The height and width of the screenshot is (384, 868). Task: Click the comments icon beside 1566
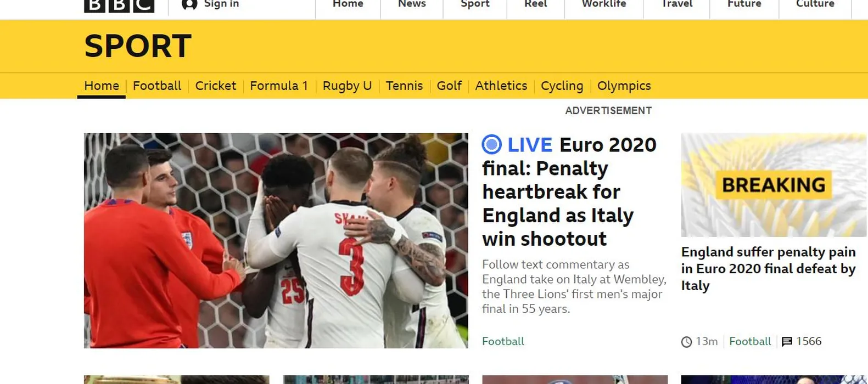tap(787, 342)
